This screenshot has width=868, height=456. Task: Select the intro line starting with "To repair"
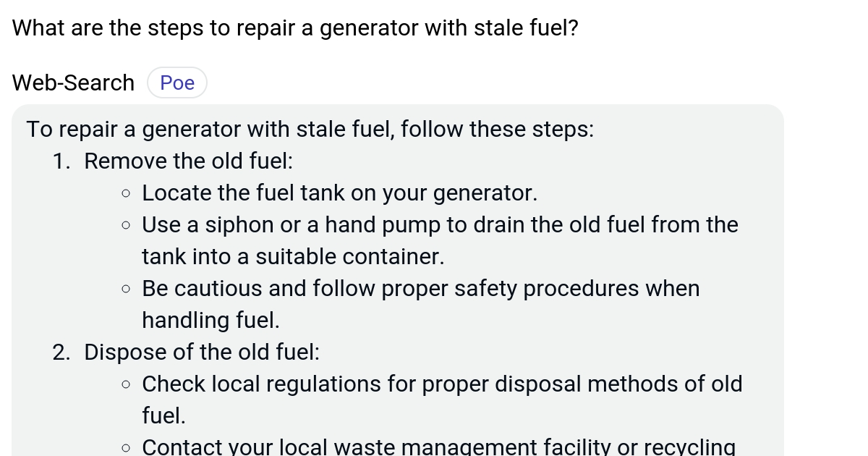coord(310,129)
